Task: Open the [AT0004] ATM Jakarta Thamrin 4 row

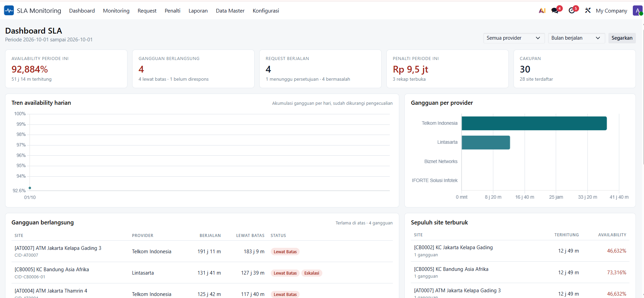Action: tap(202, 292)
